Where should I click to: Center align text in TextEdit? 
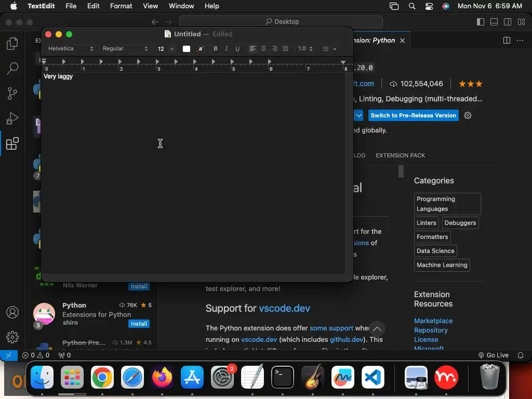263,48
